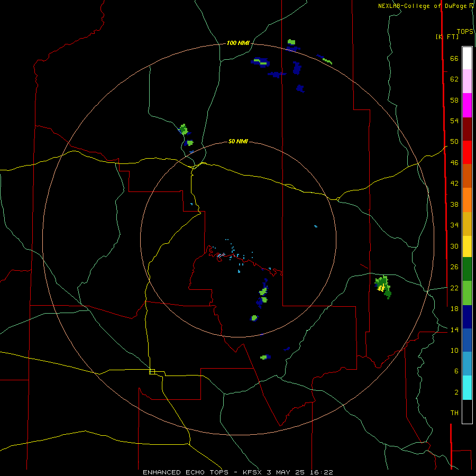The height and width of the screenshot is (476, 476).
Task: Click the magenta swatch in the legend
Action: click(x=467, y=105)
